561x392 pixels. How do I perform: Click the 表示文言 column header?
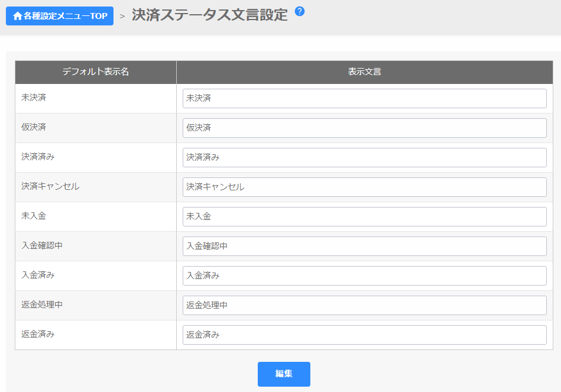tap(364, 72)
